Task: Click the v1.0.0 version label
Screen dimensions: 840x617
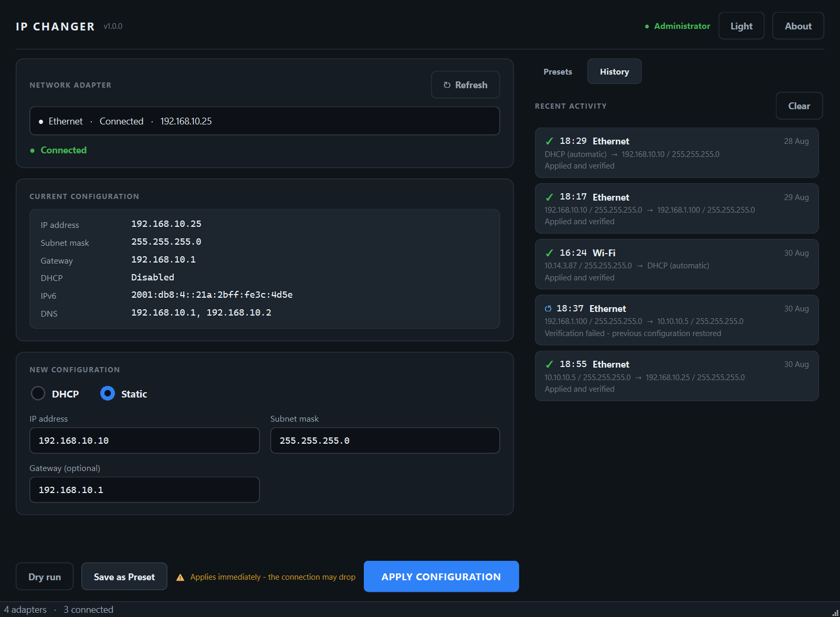Action: click(113, 26)
